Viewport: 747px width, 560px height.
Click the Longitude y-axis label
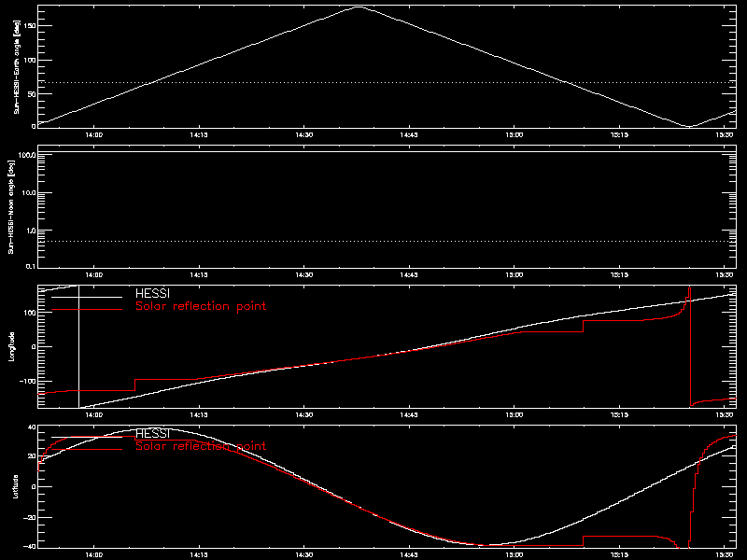[11, 346]
